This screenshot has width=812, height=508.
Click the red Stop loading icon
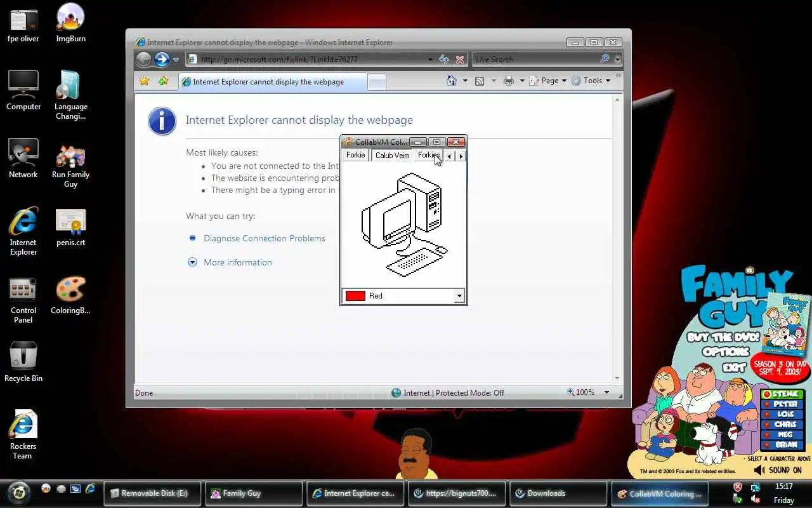coord(460,59)
